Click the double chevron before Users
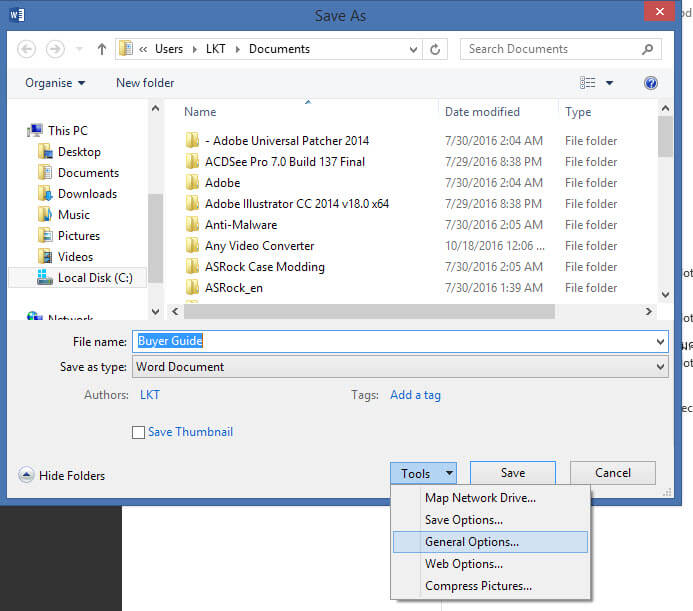The width and height of the screenshot is (693, 611). click(x=143, y=49)
